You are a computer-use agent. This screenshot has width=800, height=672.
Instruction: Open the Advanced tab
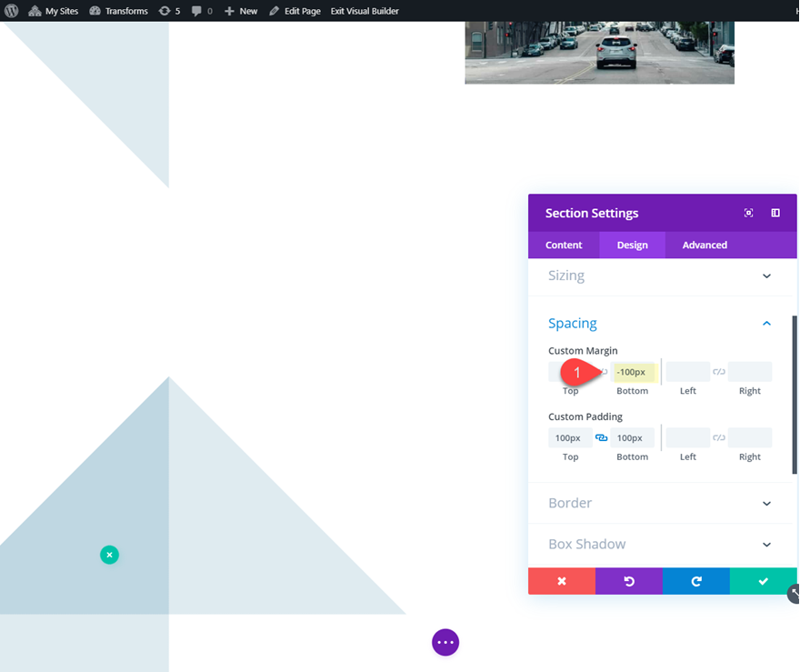tap(705, 245)
